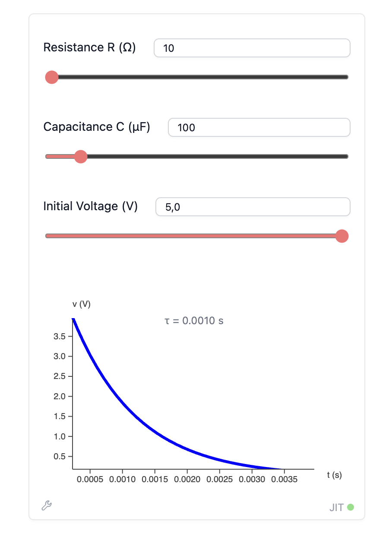Focus the Capacitance C input field
The image size is (392, 543).
(259, 127)
